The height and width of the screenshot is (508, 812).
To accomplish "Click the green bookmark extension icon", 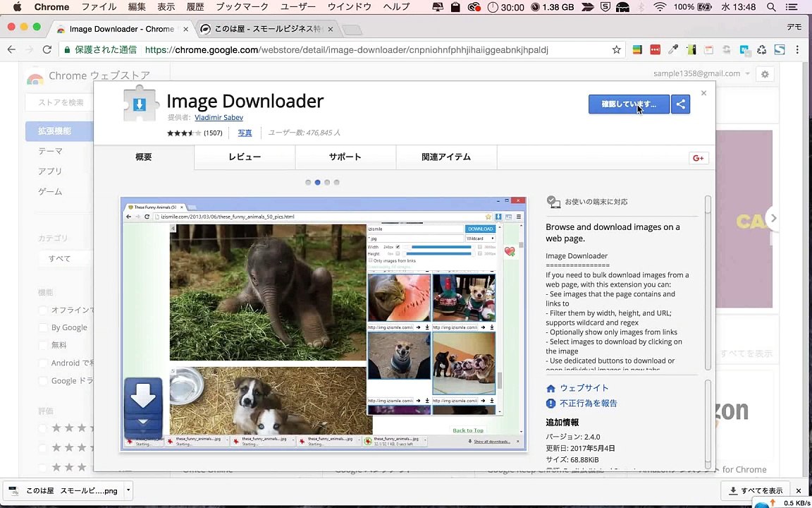I will click(x=691, y=50).
